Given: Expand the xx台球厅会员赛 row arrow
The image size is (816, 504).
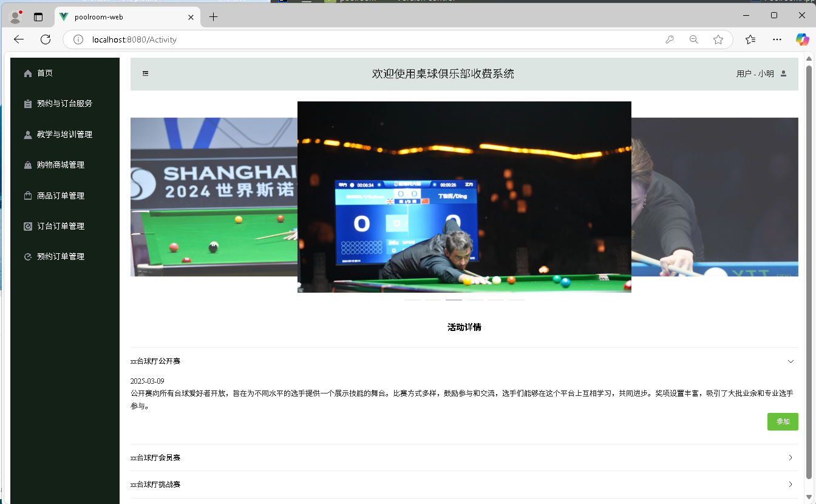Looking at the screenshot, I should click(x=790, y=458).
